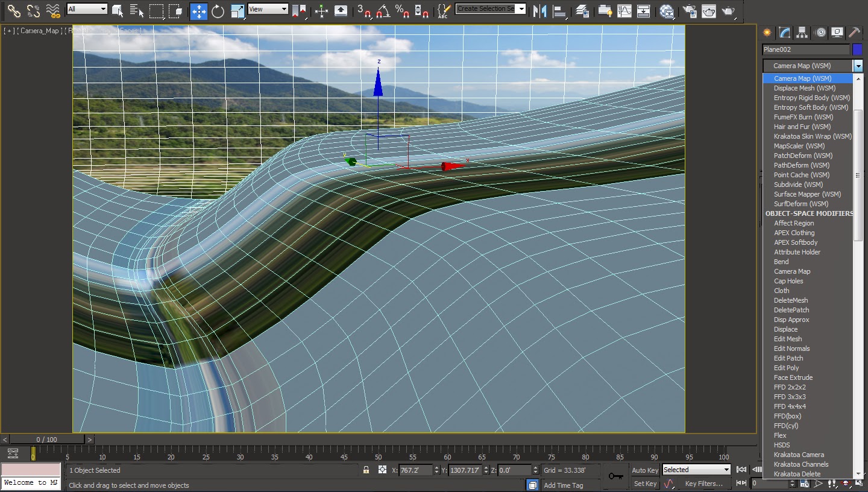This screenshot has width=868, height=492.
Task: Toggle the Selection Lock padlock
Action: [366, 470]
